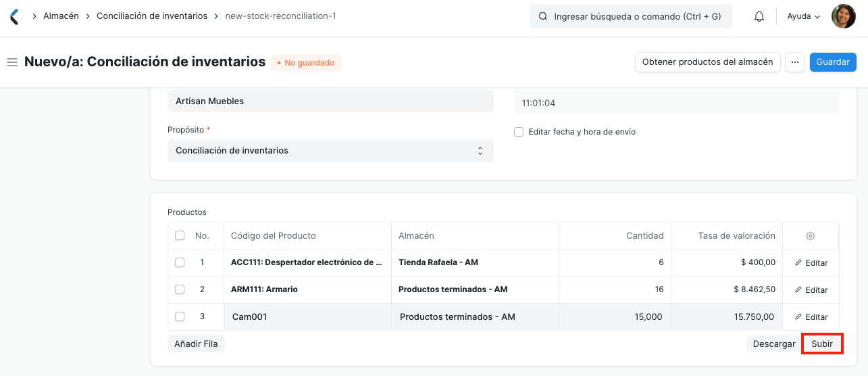Image resolution: width=868 pixels, height=376 pixels.
Task: Toggle the select-all rows checkbox
Action: point(180,235)
